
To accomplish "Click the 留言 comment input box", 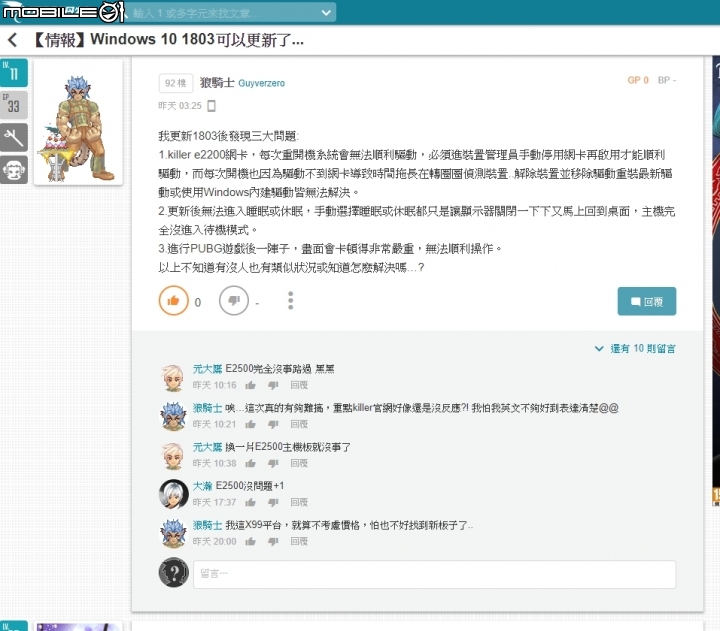I will (x=434, y=574).
